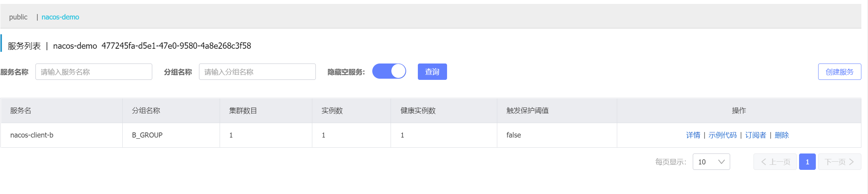Click the B_GROUP group cell
The width and height of the screenshot is (868, 194).
click(x=147, y=135)
